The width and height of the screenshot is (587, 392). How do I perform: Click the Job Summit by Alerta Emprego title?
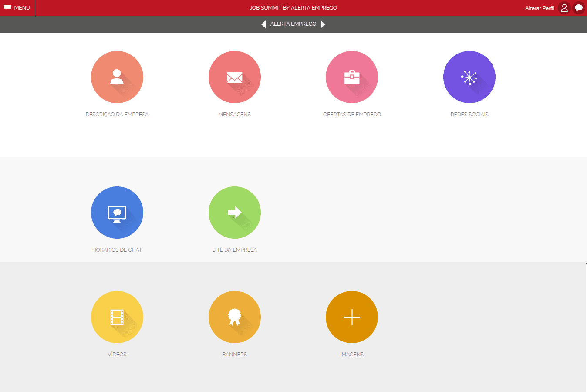293,8
